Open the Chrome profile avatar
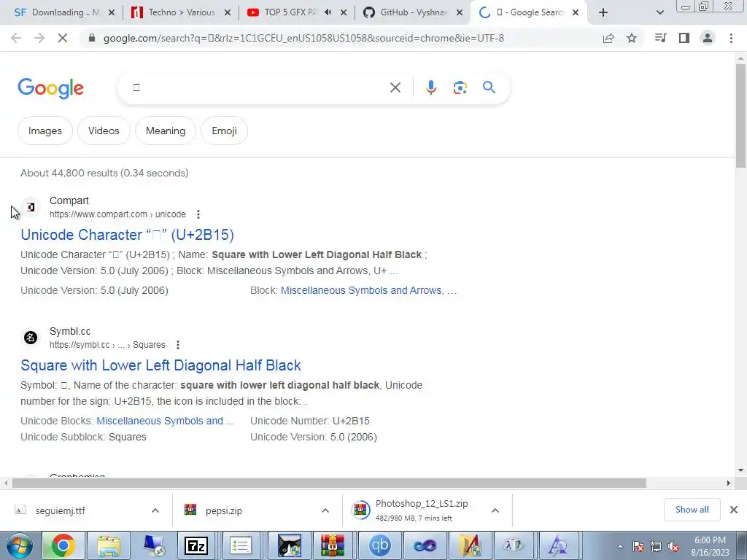Image resolution: width=747 pixels, height=560 pixels. [708, 38]
